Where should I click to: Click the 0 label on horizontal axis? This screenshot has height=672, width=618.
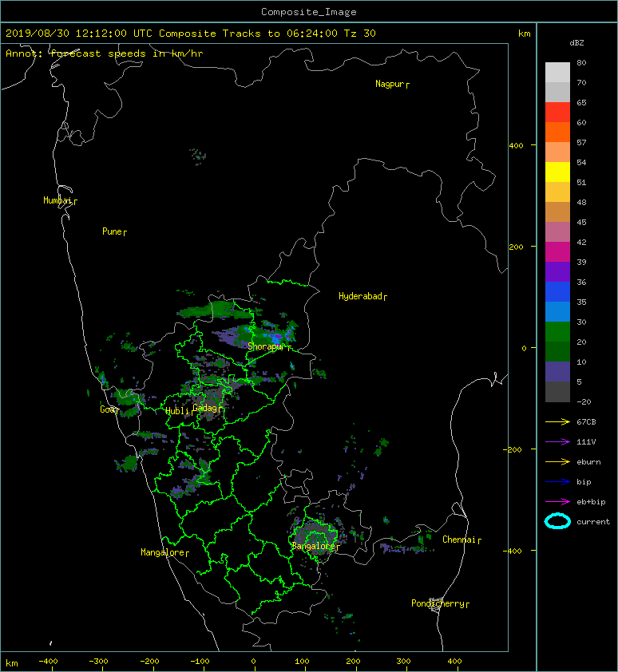pyautogui.click(x=253, y=662)
